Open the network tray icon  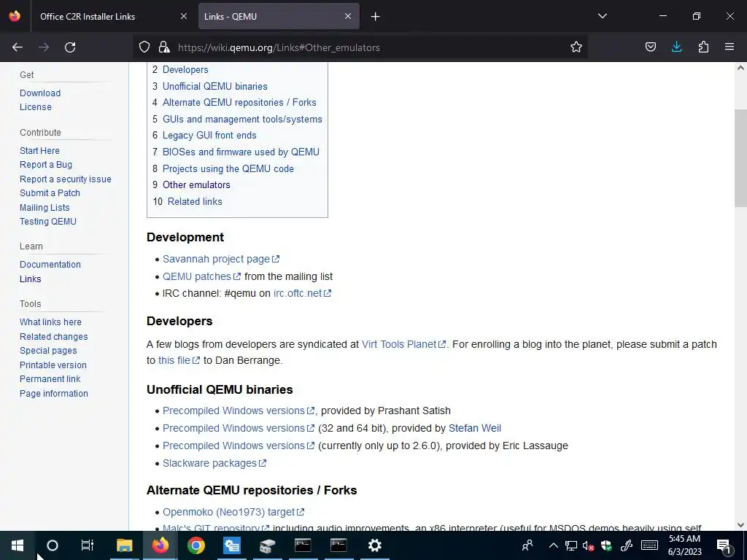click(570, 545)
